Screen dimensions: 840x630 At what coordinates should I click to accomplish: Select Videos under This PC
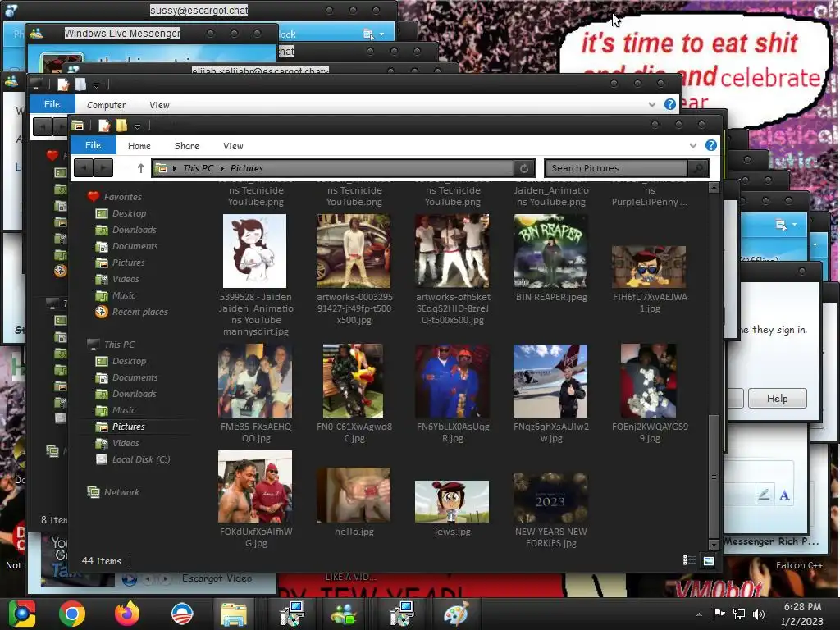point(126,443)
